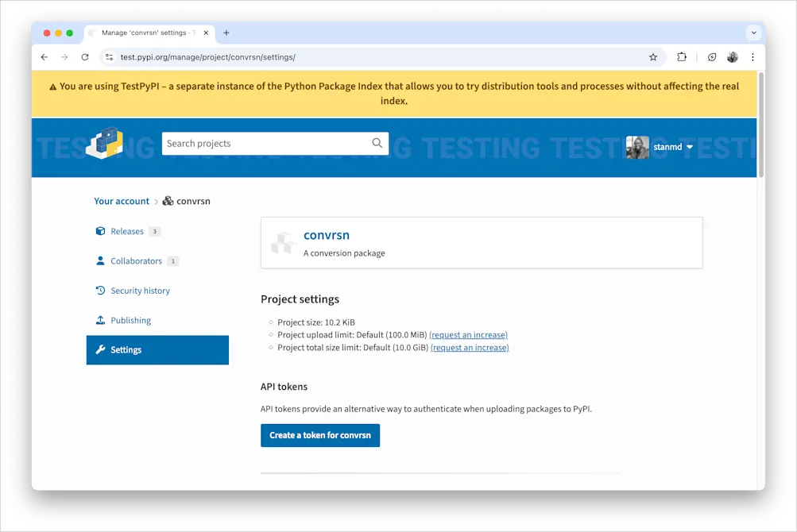Open the Chrome three-dot menu
Viewport: 797px width, 532px height.
click(x=753, y=57)
